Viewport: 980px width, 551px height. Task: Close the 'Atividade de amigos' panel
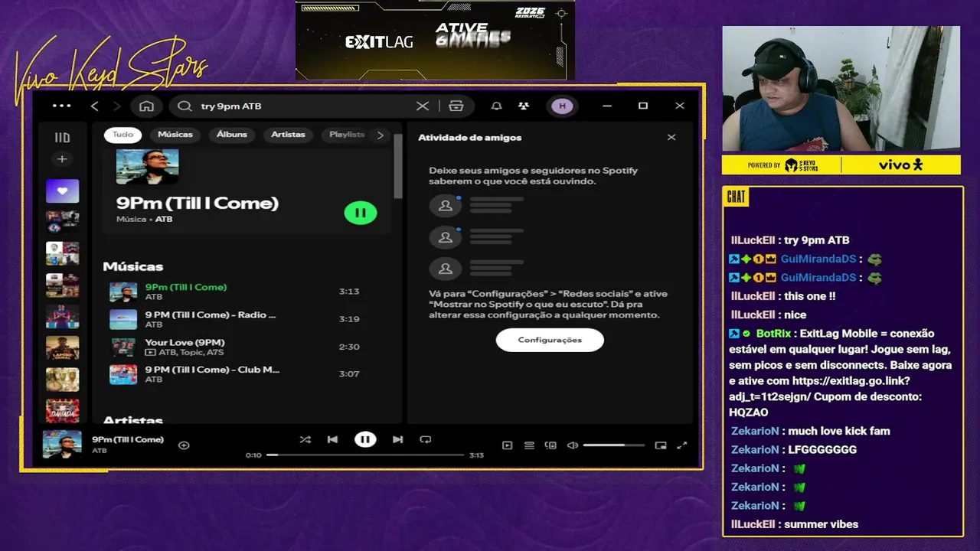pos(671,138)
